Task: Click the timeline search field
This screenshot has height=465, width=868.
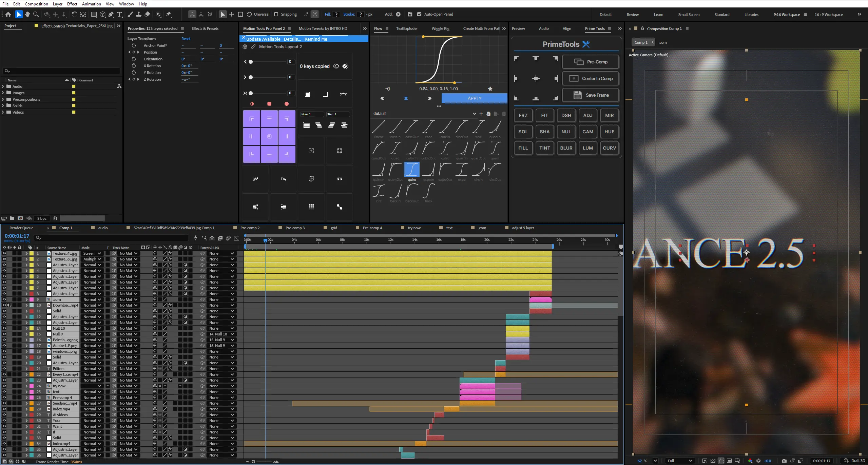Action: tap(112, 238)
